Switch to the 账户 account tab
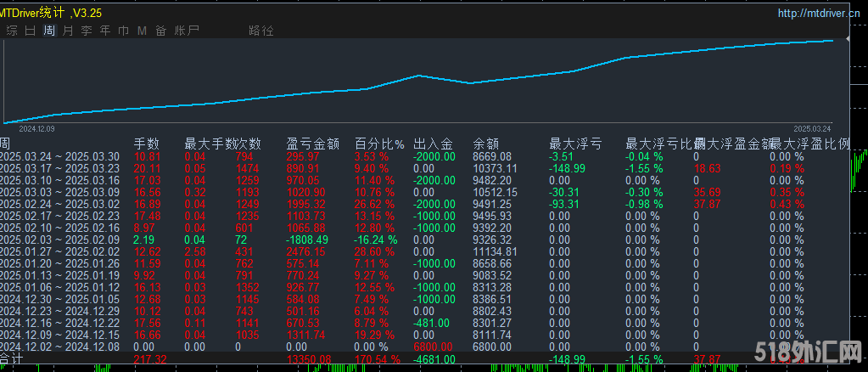Image resolution: width=868 pixels, height=372 pixels. point(187,31)
